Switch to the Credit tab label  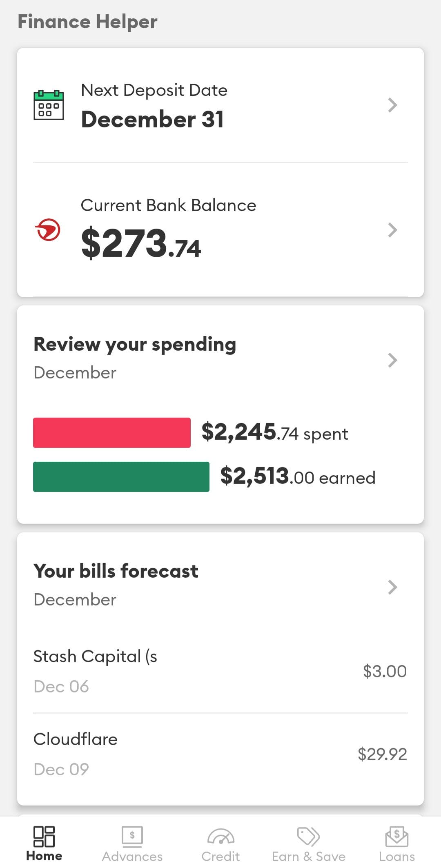tap(220, 856)
